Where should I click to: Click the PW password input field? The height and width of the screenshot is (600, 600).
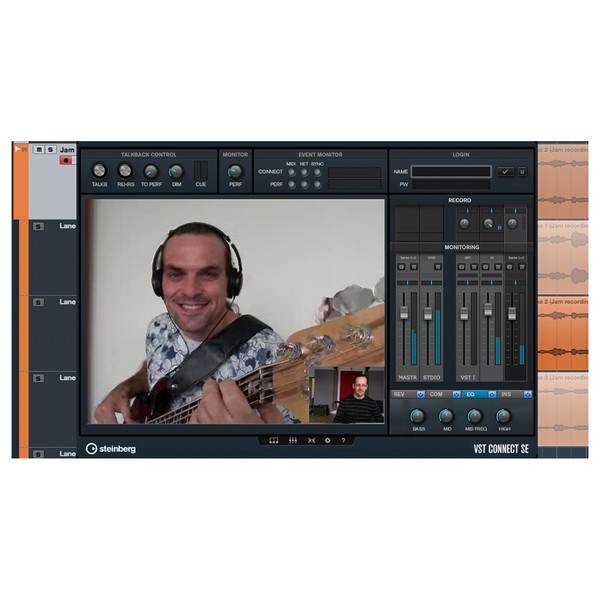click(x=451, y=184)
